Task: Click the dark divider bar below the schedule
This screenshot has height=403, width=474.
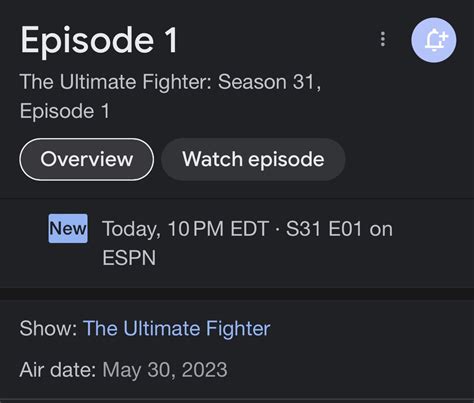Action: tap(237, 294)
